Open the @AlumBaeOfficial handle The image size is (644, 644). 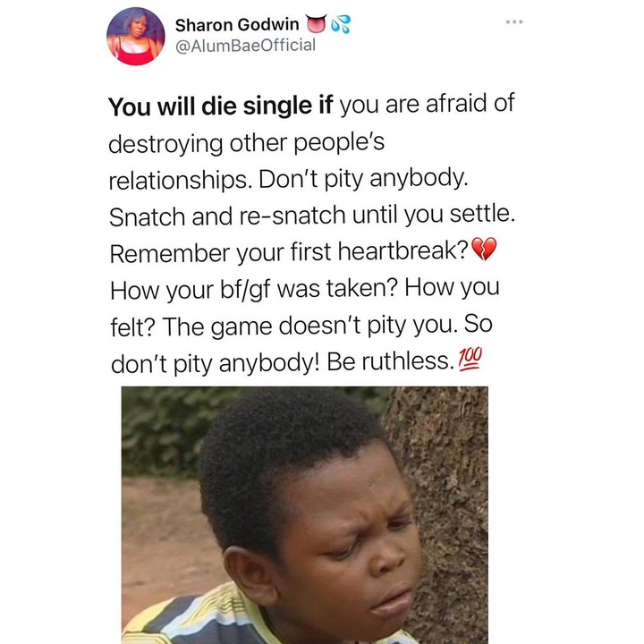click(246, 46)
